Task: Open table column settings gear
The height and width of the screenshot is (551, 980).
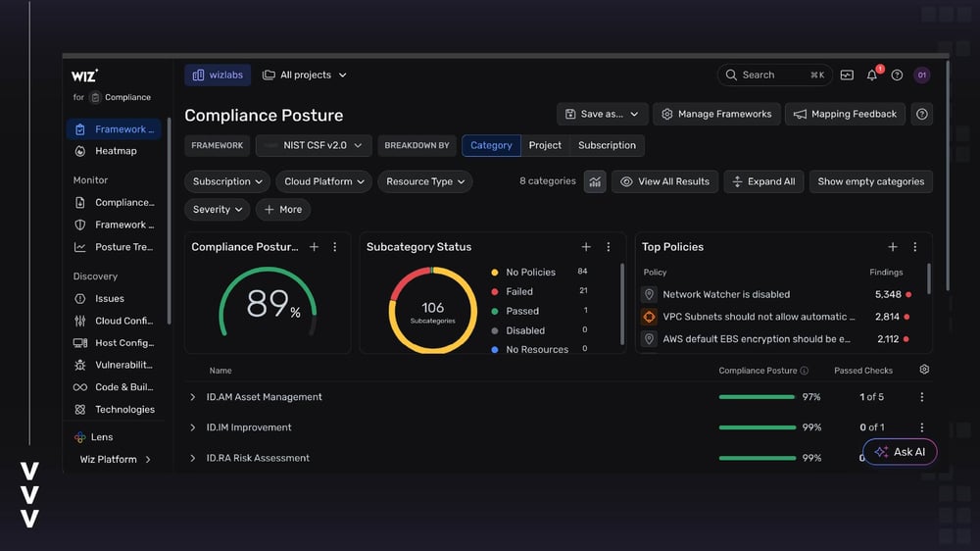Action: coord(924,370)
